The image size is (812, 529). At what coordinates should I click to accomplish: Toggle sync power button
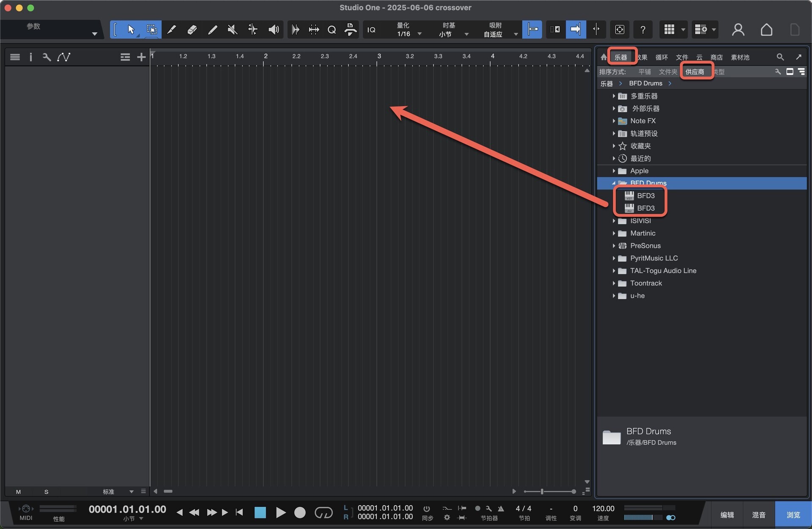tap(427, 509)
